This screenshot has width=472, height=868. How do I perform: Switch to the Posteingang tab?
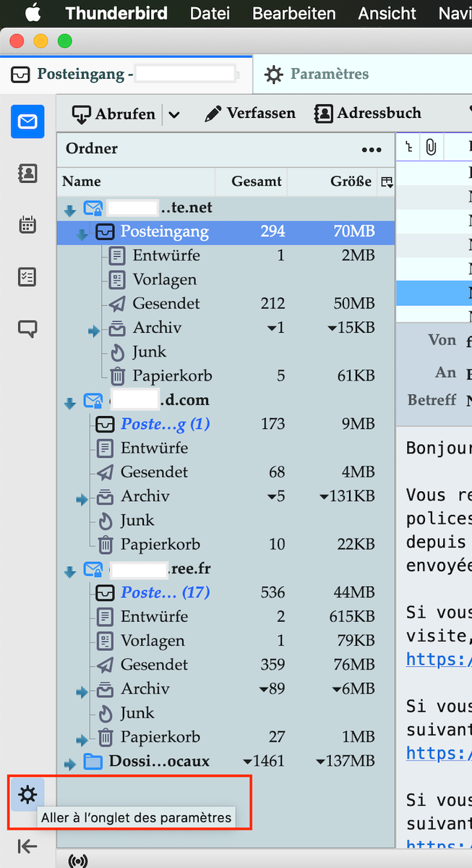click(126, 74)
